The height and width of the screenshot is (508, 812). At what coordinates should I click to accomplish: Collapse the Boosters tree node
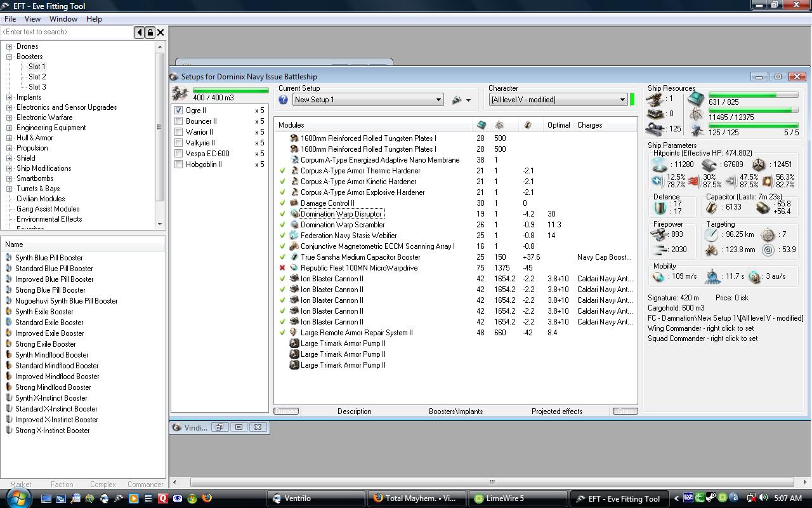[x=10, y=57]
